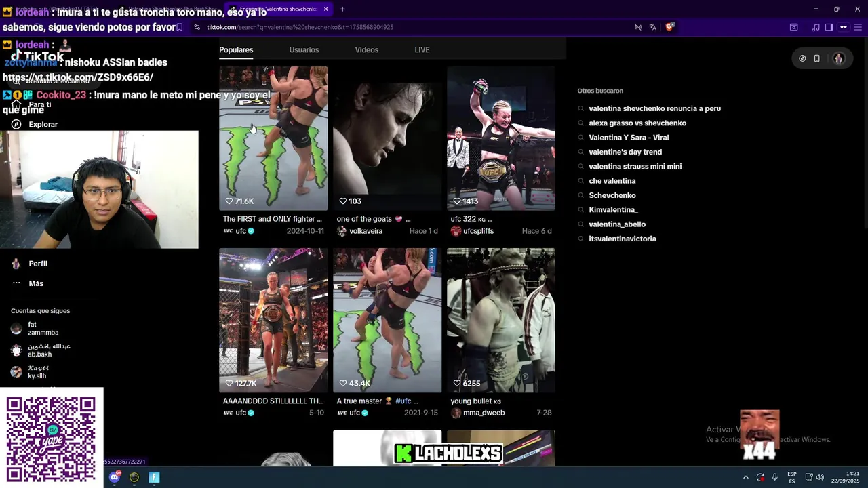Search 'valentina shevchenko renuncia a peru'

pyautogui.click(x=654, y=108)
